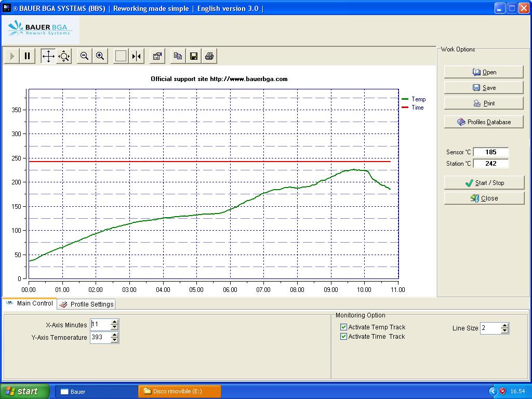Decrease Y-Axis Temperature with down arrow
This screenshot has height=399, width=532.
(x=115, y=341)
